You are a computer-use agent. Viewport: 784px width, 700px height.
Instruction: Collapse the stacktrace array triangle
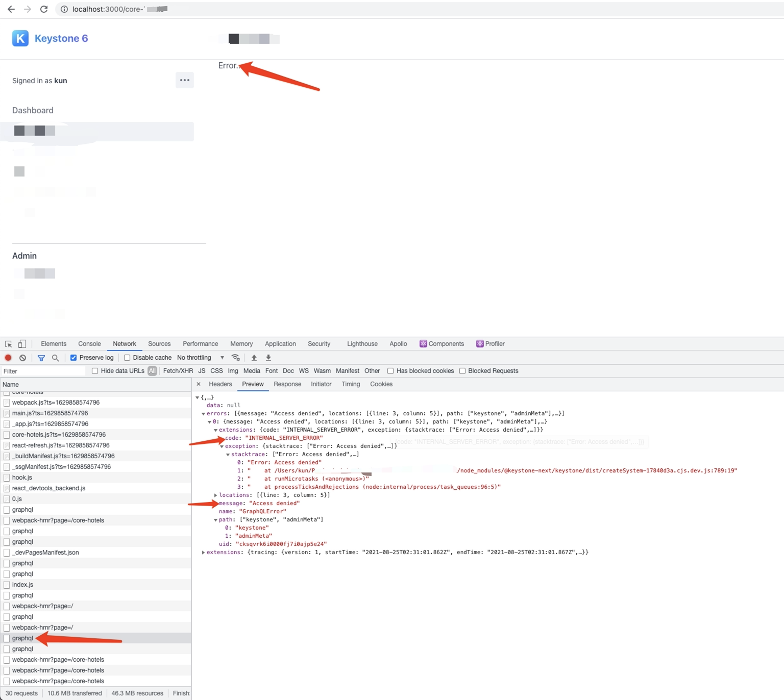[x=228, y=455]
